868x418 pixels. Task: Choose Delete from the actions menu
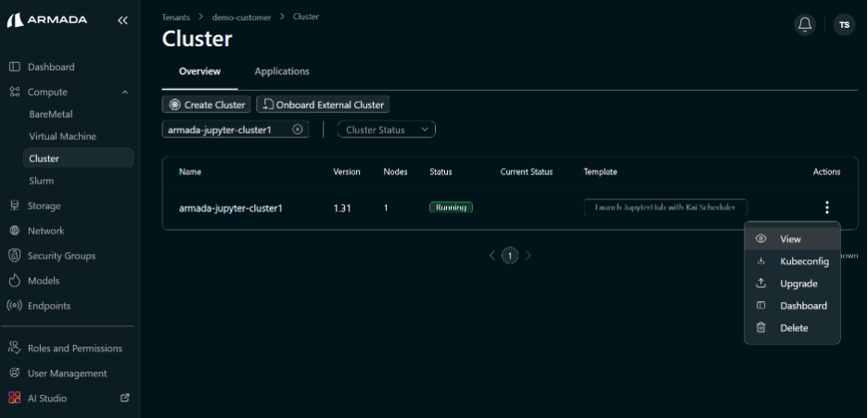[x=792, y=327]
